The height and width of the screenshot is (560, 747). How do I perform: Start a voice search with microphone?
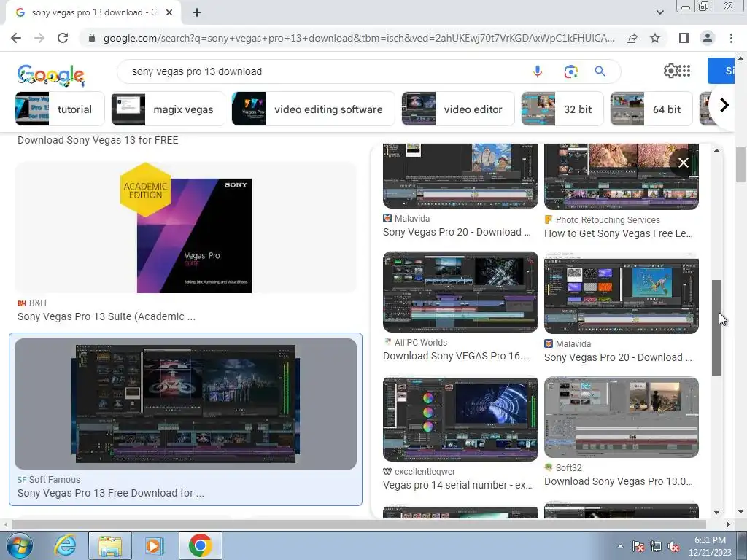pos(538,71)
